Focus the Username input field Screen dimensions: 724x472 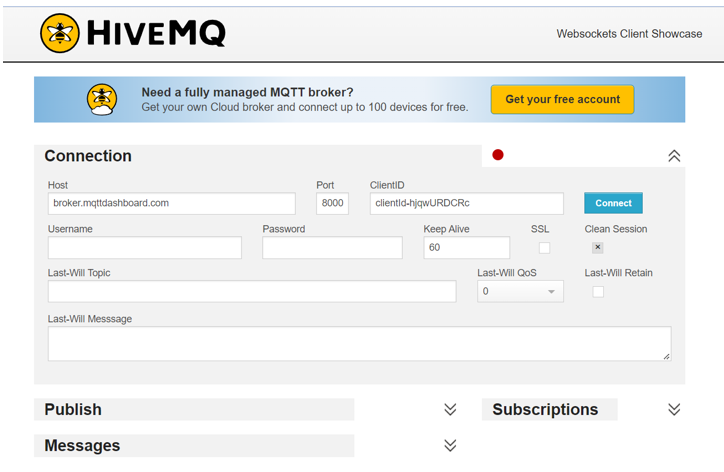pyautogui.click(x=145, y=248)
